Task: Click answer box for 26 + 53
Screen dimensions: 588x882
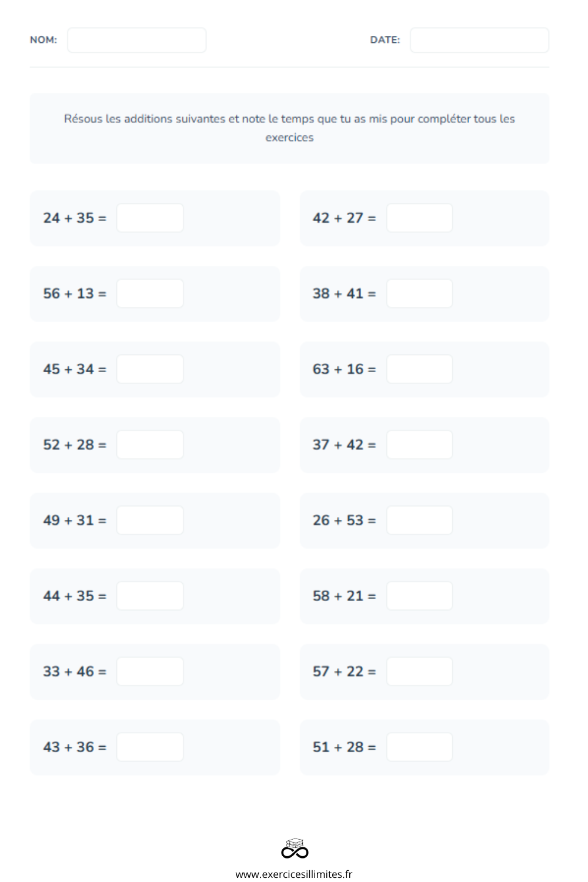Action: tap(419, 520)
